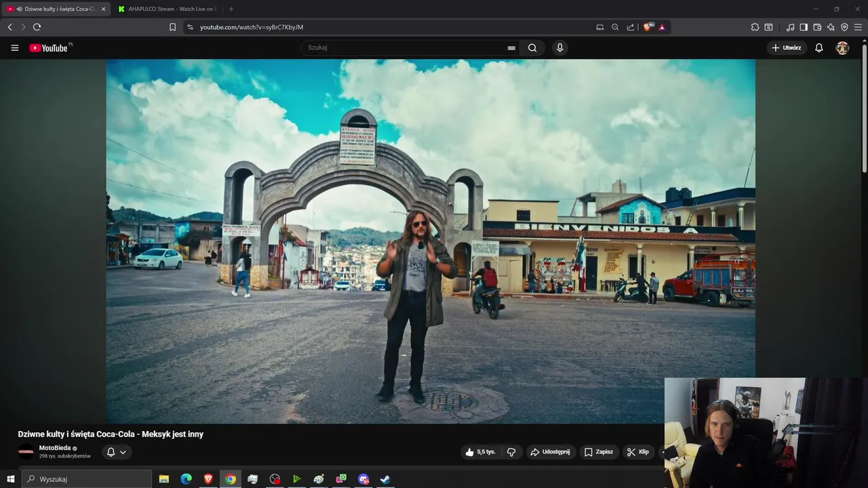Click the Brave Shields lion icon
The image size is (868, 488).
pyautogui.click(x=647, y=27)
